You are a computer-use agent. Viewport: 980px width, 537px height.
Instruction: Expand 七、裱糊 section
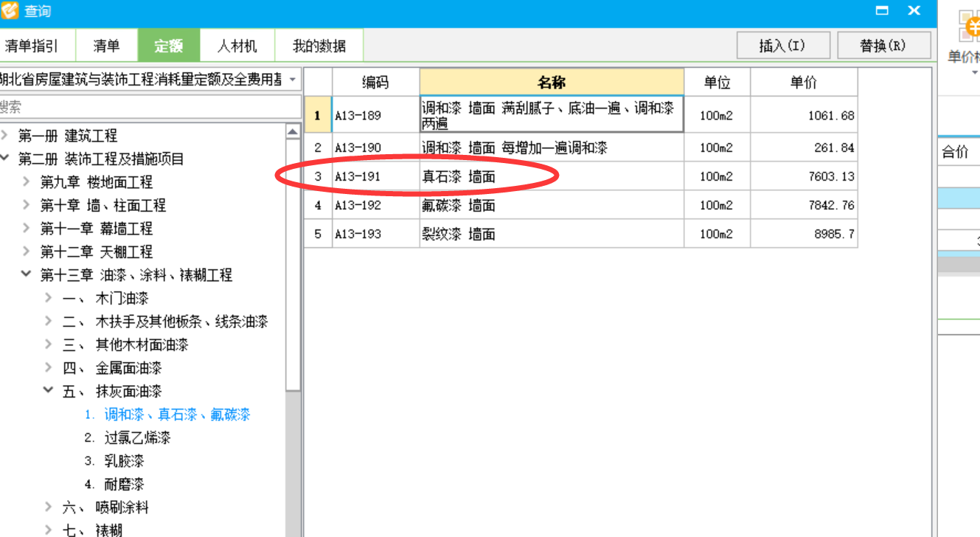pos(49,530)
